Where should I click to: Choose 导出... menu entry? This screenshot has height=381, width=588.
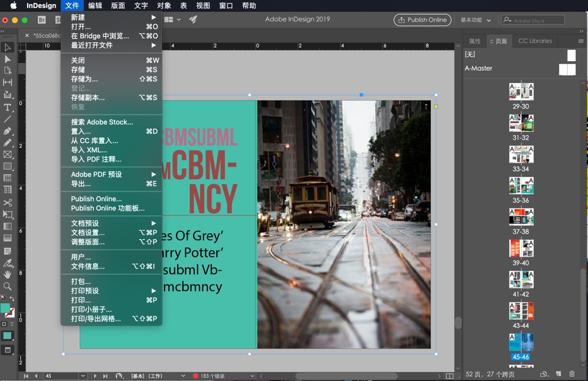pos(111,183)
